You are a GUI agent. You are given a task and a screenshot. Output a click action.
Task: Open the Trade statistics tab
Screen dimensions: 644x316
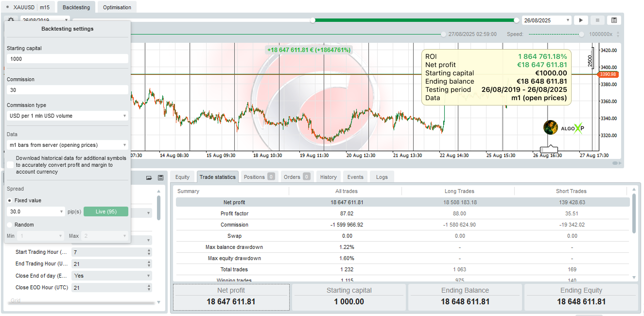click(x=217, y=177)
